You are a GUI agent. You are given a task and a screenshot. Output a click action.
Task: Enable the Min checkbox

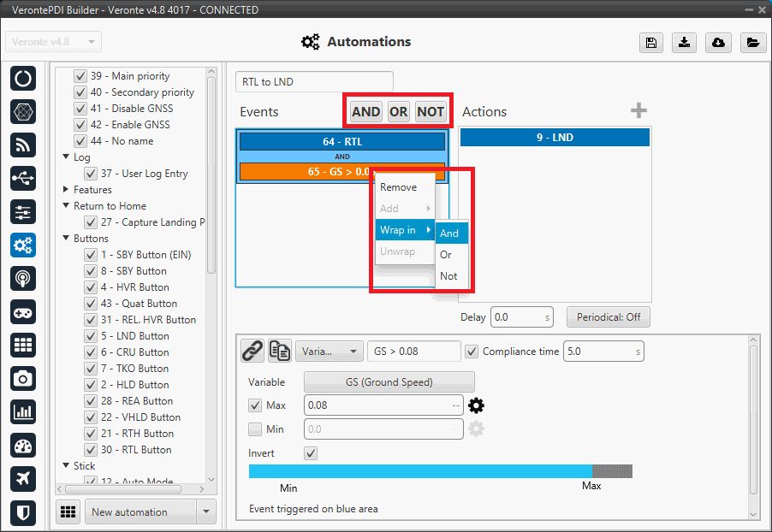(255, 429)
